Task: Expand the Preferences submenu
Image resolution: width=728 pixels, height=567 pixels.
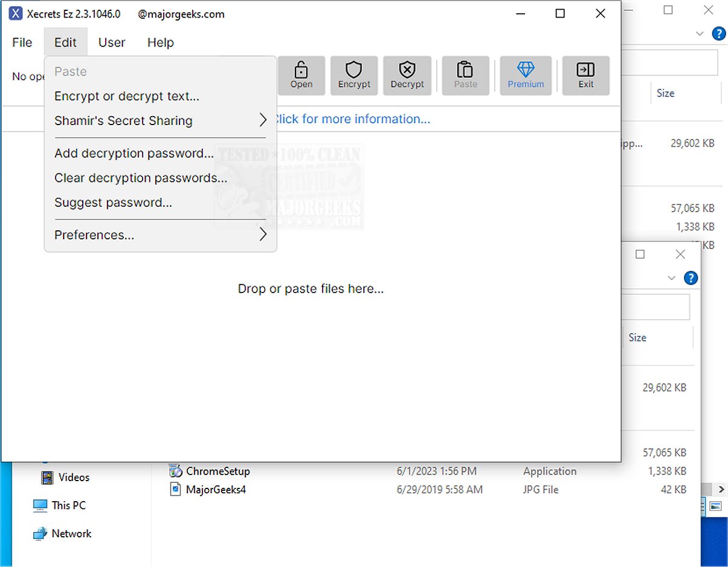Action: click(161, 235)
